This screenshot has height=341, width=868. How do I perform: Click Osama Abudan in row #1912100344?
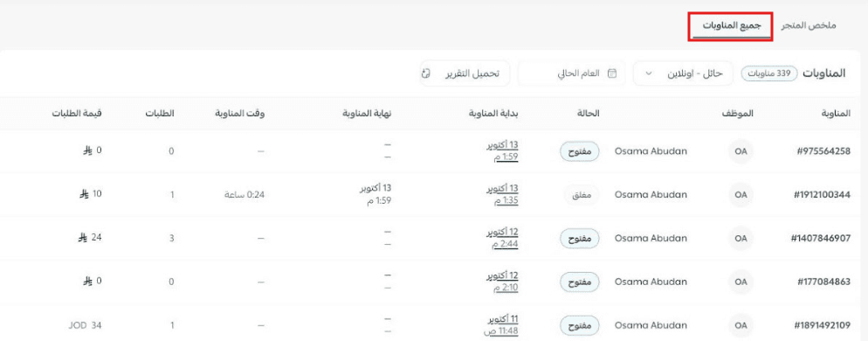click(x=651, y=195)
